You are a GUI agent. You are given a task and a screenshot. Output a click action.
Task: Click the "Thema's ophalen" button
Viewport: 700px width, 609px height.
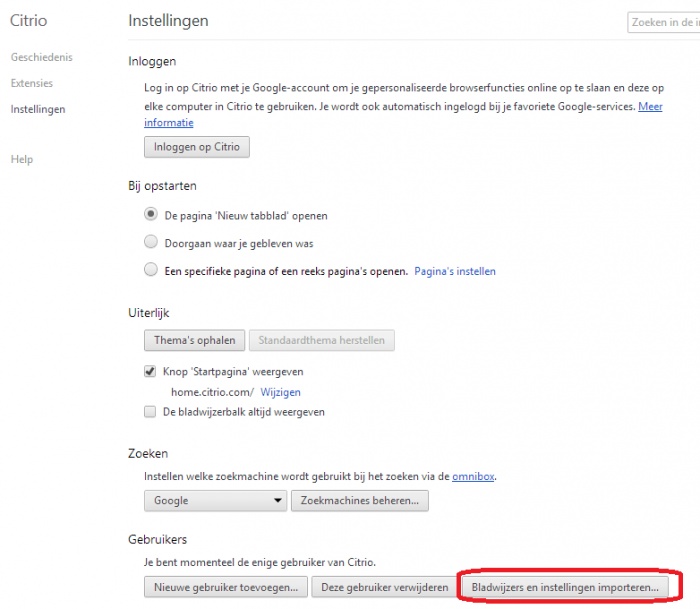point(195,340)
